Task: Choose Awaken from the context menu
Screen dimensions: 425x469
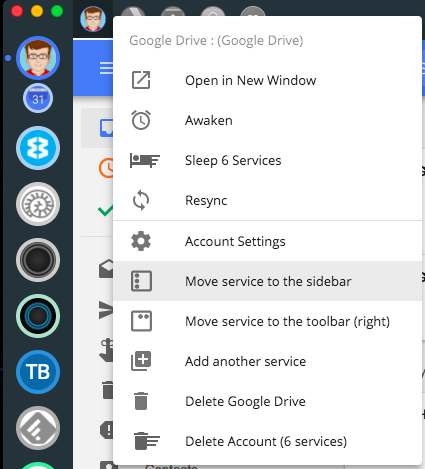Action: 267,120
